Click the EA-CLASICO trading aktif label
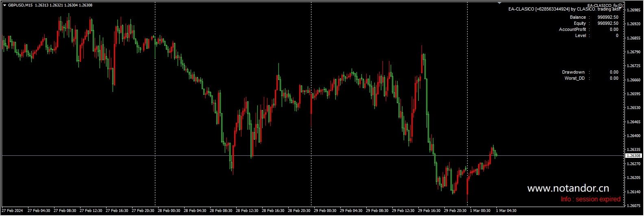 564,9
